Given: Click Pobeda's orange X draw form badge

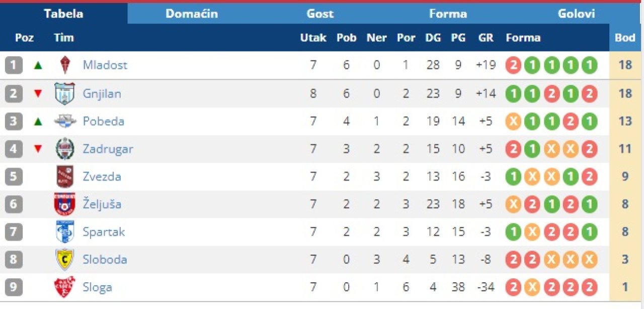Looking at the screenshot, I should [513, 121].
